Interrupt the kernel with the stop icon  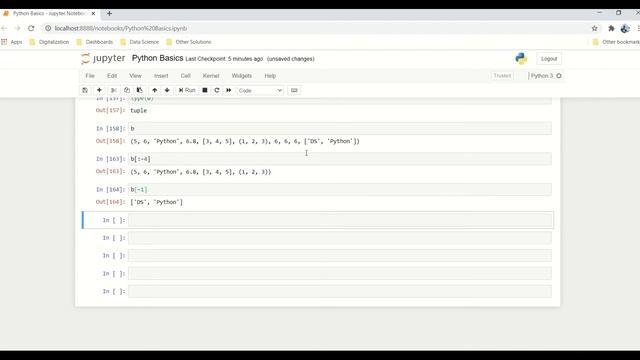pos(205,90)
